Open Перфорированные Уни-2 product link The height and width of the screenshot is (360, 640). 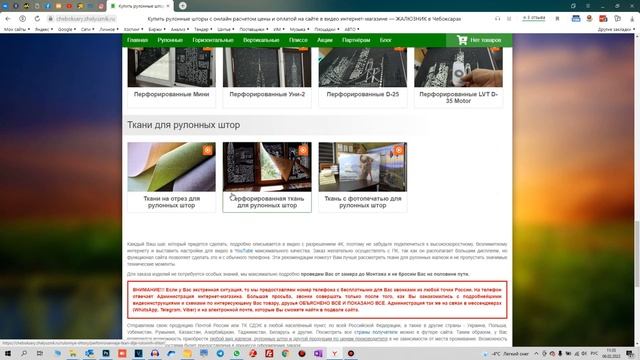click(x=267, y=94)
